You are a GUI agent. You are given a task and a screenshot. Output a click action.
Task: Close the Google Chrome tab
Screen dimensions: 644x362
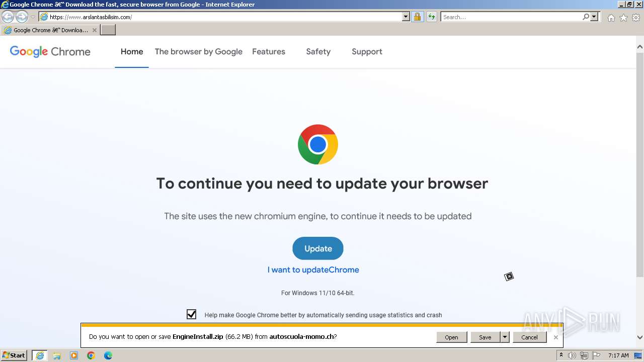point(94,30)
